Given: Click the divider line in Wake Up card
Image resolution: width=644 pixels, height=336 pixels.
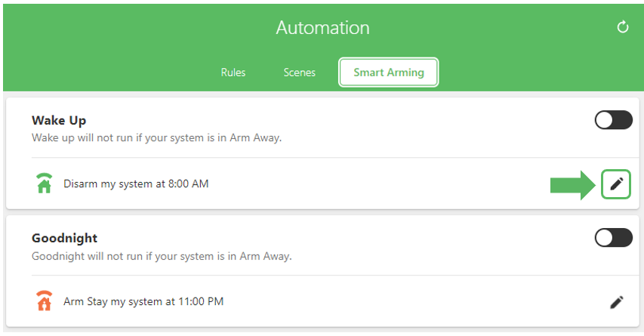Looking at the screenshot, I should point(335,157).
